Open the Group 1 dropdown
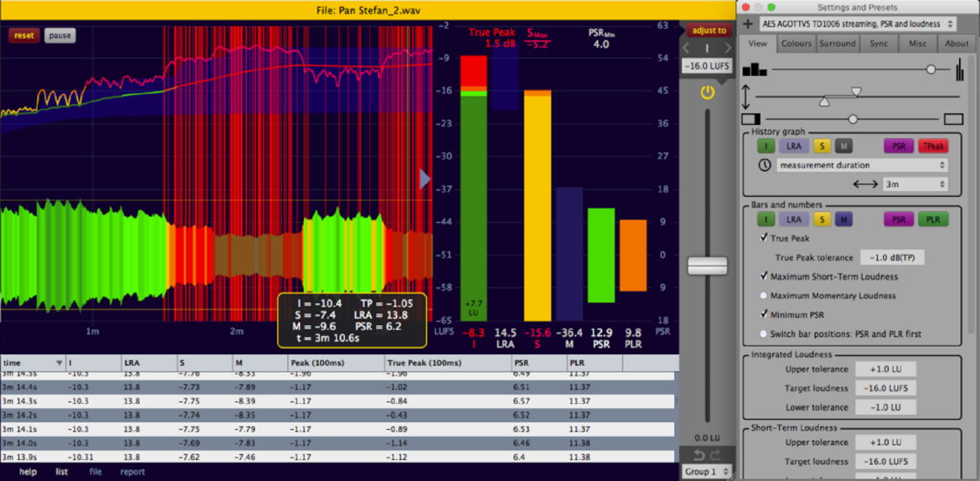Screen dimensions: 980x481 707,471
